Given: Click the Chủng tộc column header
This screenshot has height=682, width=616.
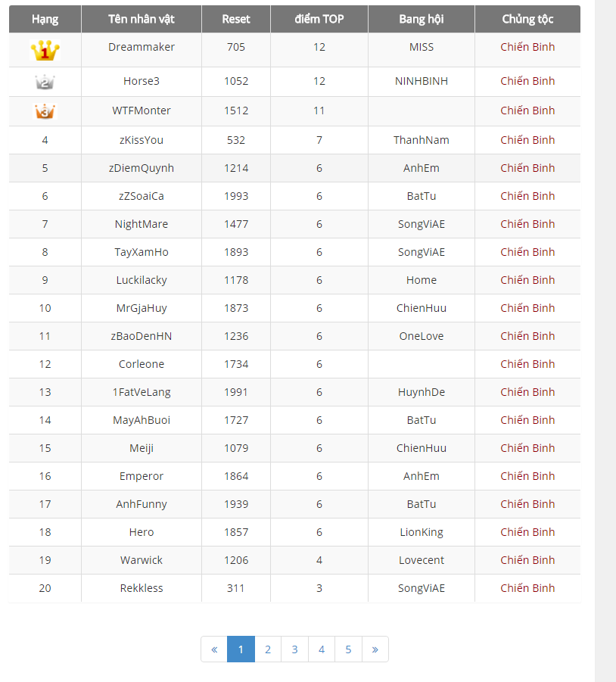Looking at the screenshot, I should [x=527, y=19].
